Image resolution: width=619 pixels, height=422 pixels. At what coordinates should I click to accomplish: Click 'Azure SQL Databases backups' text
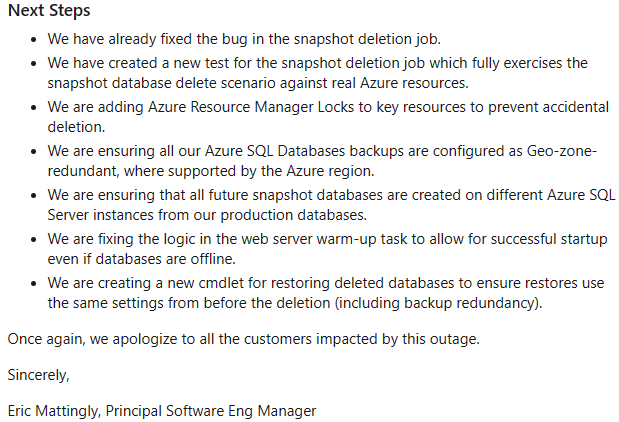coord(304,151)
